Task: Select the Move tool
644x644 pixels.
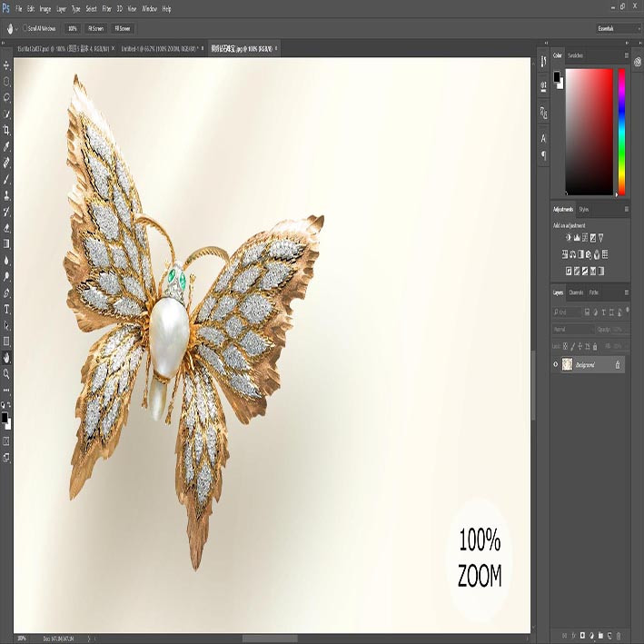Action: pyautogui.click(x=6, y=65)
